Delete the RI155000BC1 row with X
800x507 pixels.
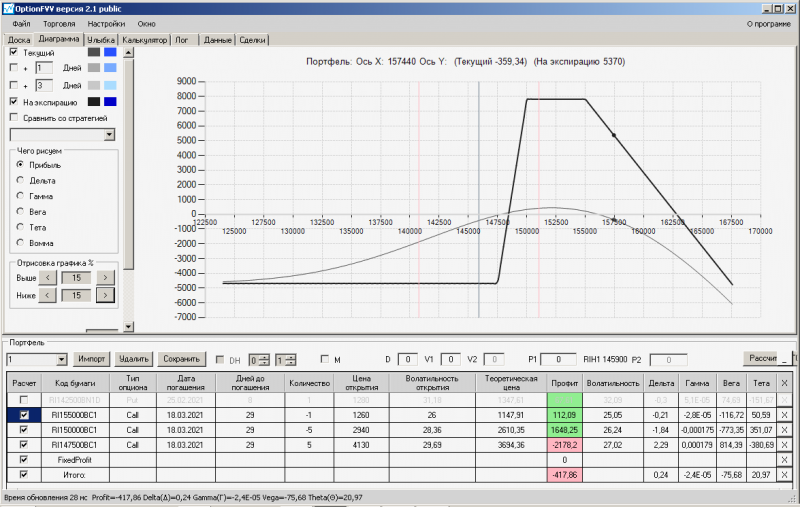pyautogui.click(x=784, y=415)
